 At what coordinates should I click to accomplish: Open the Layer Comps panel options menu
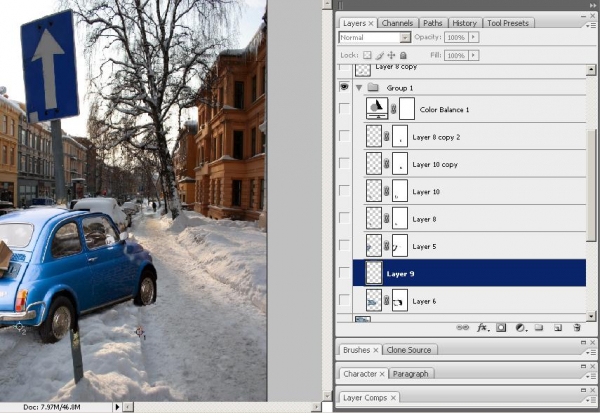coord(590,400)
